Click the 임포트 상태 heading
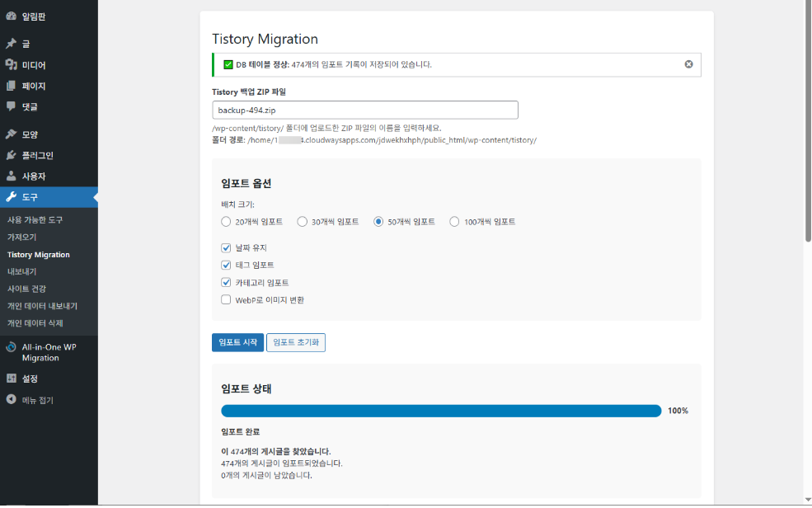812x508 pixels. [x=246, y=389]
